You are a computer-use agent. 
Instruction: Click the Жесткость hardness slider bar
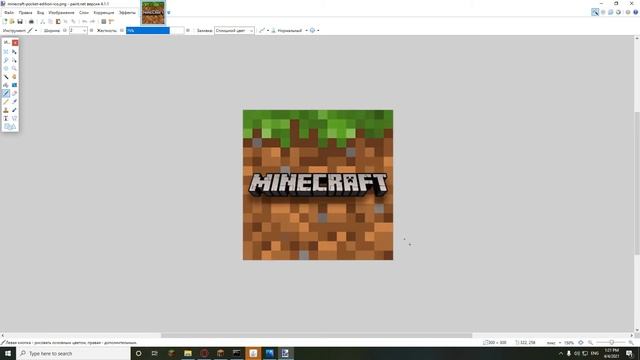click(155, 31)
